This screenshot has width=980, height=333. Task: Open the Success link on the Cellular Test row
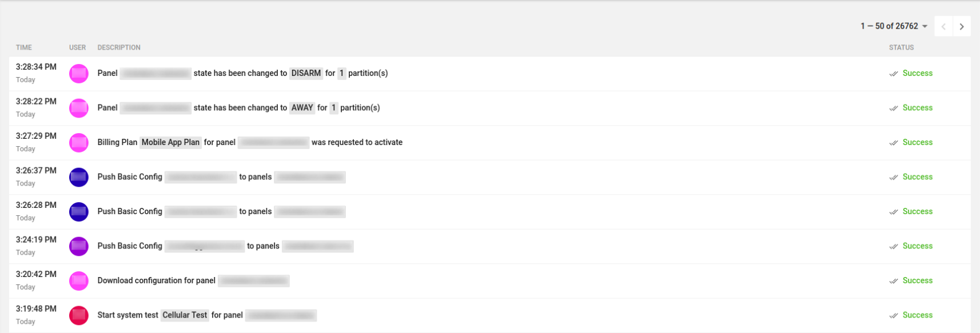(918, 315)
